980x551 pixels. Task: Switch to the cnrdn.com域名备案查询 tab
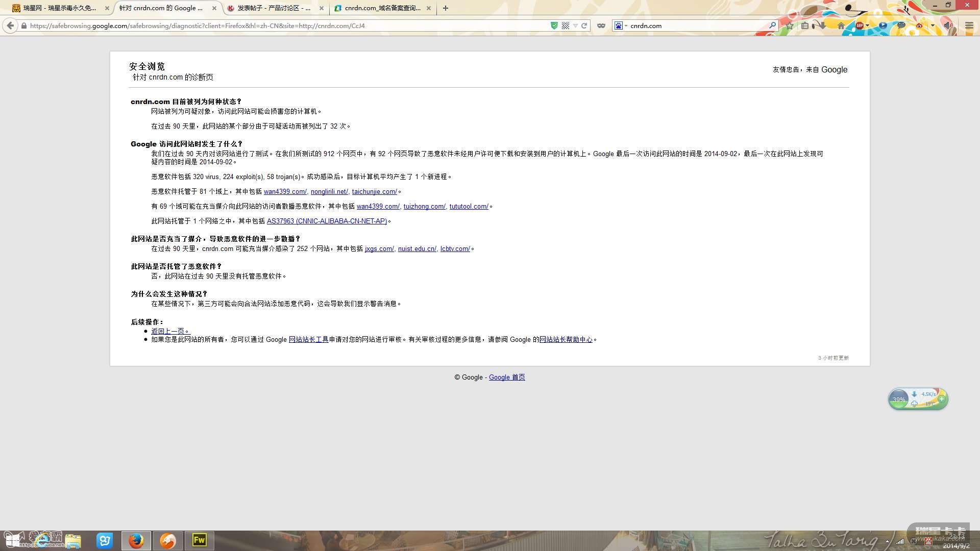[382, 8]
